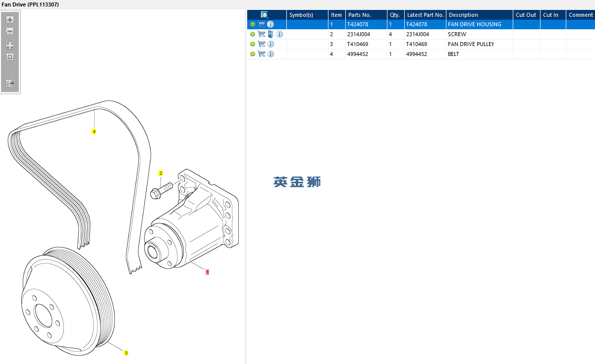Select parts number 2314J004 cell
This screenshot has width=595, height=364.
(x=366, y=34)
